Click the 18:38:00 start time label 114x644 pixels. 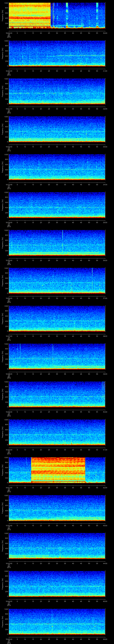click(9, 374)
